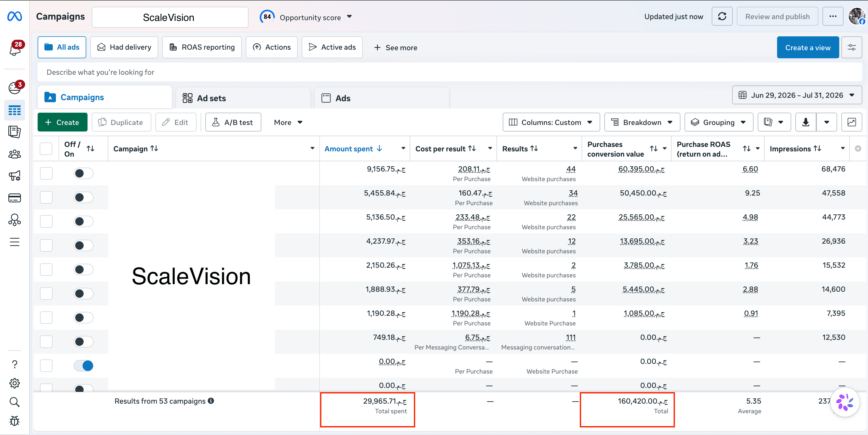Image resolution: width=868 pixels, height=435 pixels.
Task: Toggle the campaign spending 4,237.97 on
Action: tap(83, 245)
